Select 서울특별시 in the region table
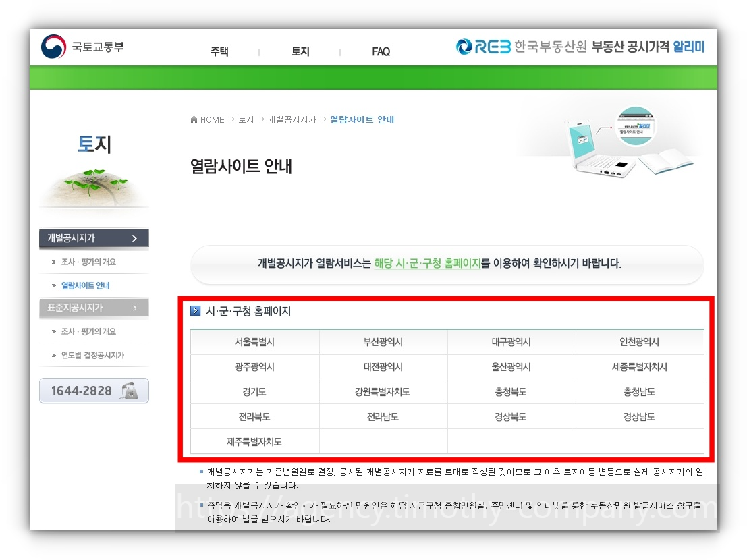Screen dimensions: 747x560 coord(255,341)
